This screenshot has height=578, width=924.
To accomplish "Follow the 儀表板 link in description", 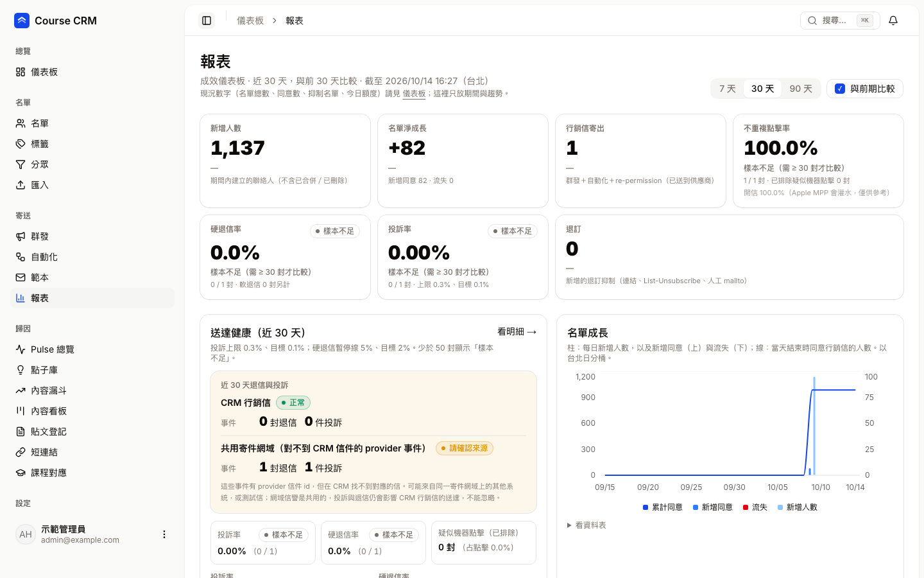I will coord(414,94).
